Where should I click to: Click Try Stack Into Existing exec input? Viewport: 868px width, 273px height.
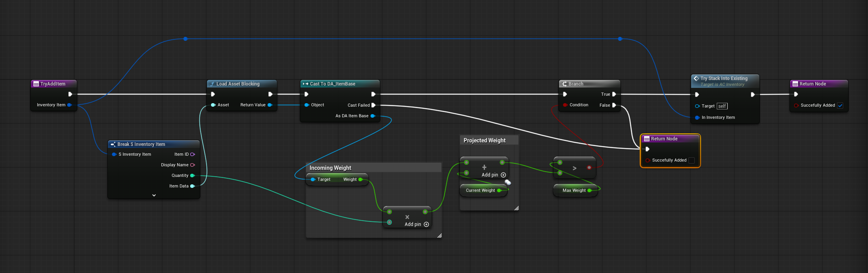pyautogui.click(x=697, y=95)
